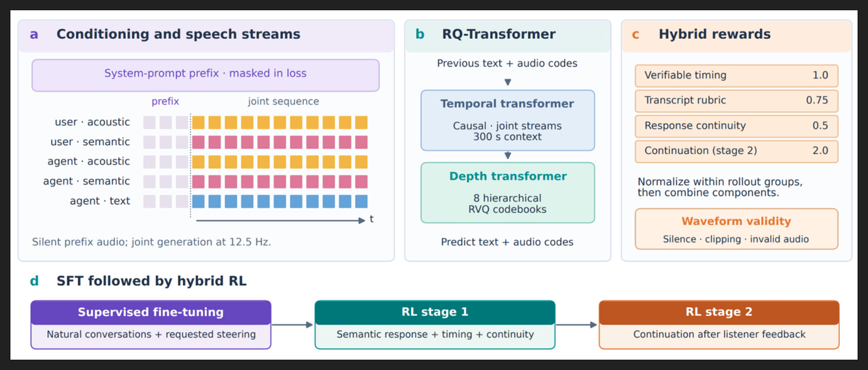
Task: Select the "0.5" weight value
Action: [820, 125]
